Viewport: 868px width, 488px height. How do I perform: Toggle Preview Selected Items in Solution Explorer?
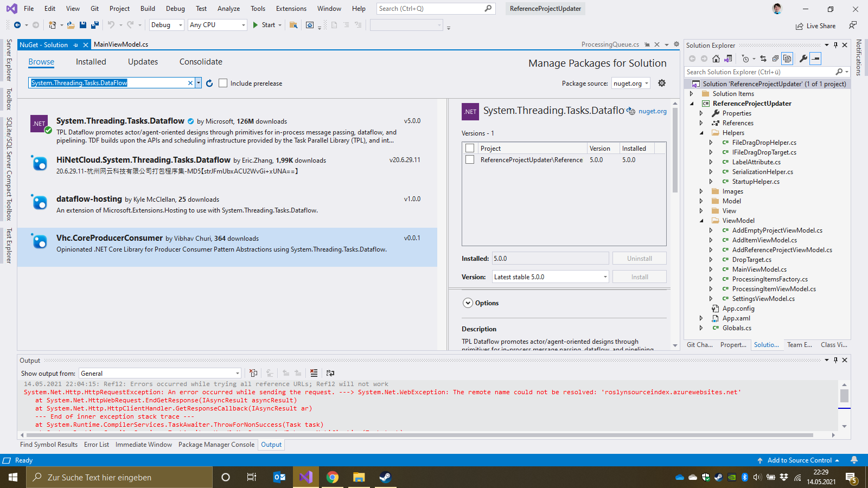coord(815,59)
